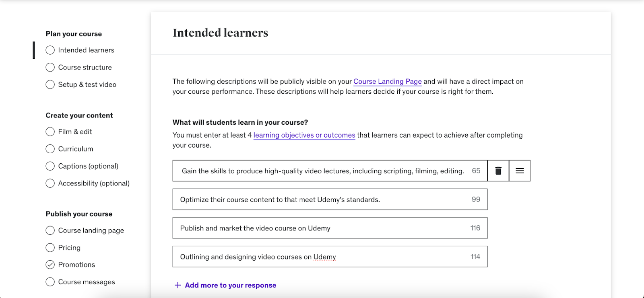The height and width of the screenshot is (298, 644).
Task: Select the Setup & test video circle
Action: coord(50,84)
